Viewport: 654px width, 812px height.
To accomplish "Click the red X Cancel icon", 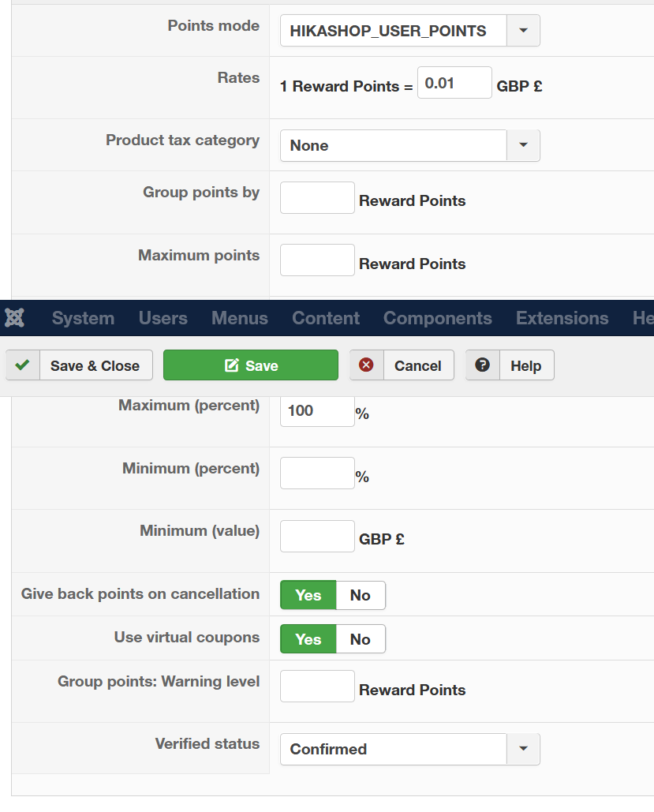I will 367,365.
